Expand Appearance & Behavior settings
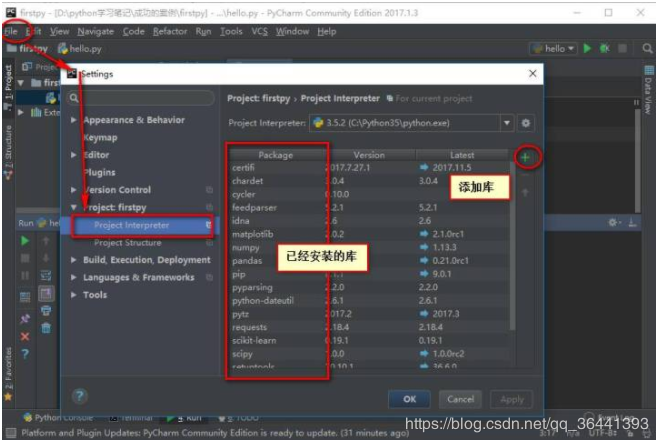 click(74, 120)
